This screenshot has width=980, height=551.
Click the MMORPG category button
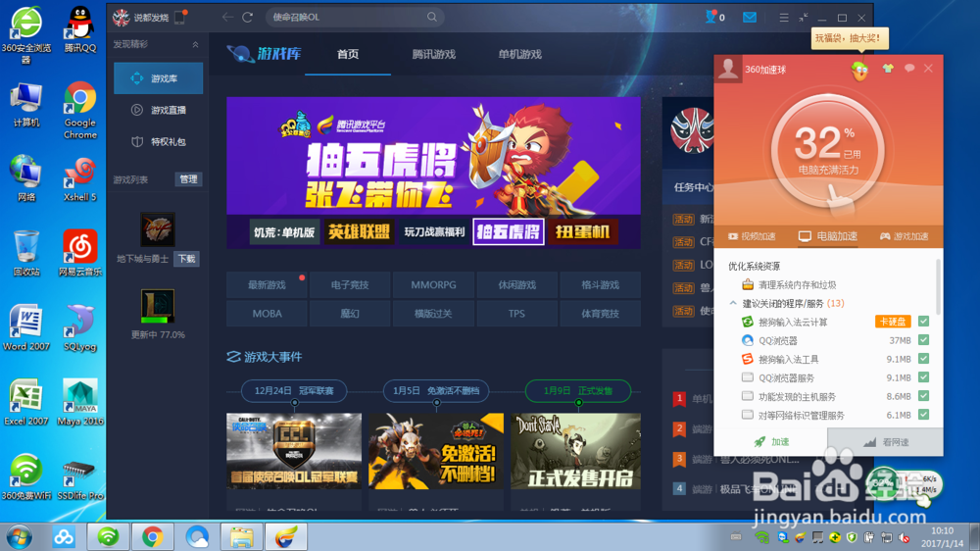coord(433,285)
